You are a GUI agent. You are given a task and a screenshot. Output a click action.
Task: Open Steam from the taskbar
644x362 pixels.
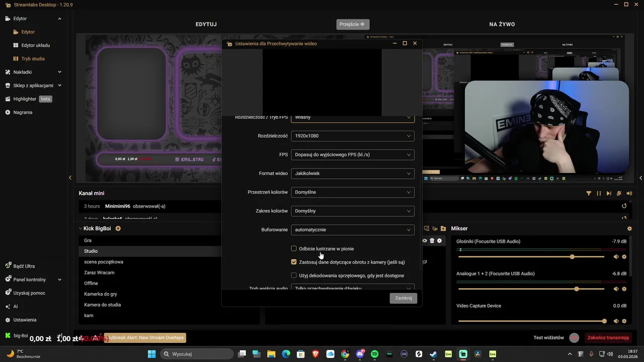(433, 354)
